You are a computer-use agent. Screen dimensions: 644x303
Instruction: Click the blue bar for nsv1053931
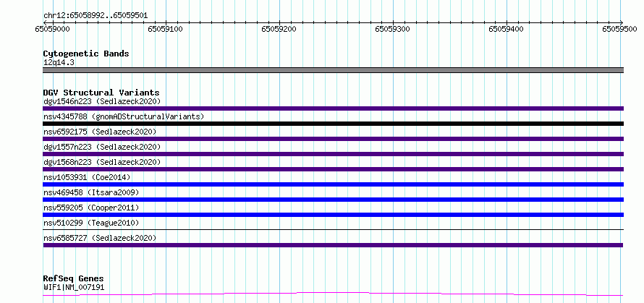[x=333, y=184]
